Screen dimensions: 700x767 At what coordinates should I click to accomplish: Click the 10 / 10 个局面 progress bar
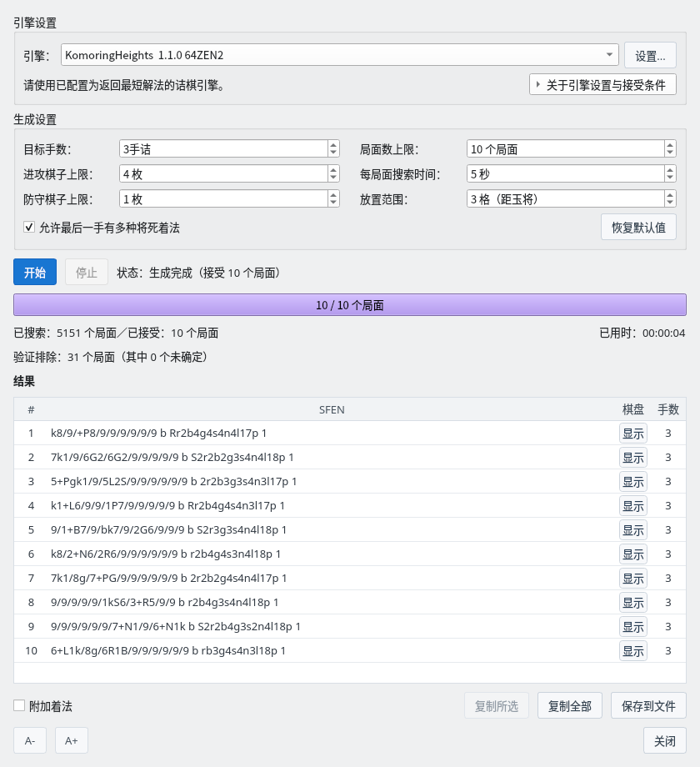pos(349,305)
